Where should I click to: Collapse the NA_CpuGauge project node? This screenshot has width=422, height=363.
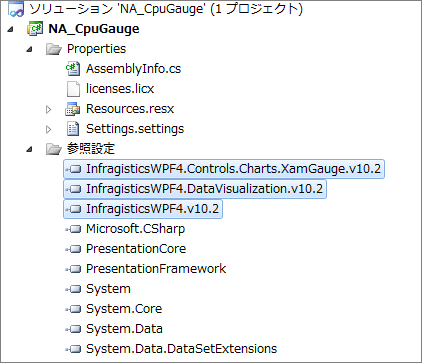point(10,29)
